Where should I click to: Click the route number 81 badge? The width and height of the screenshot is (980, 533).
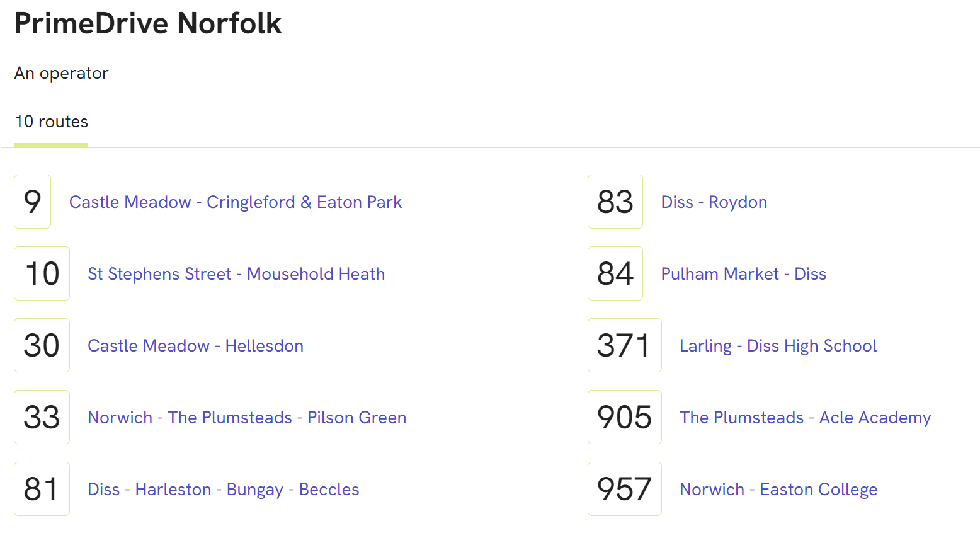[42, 489]
